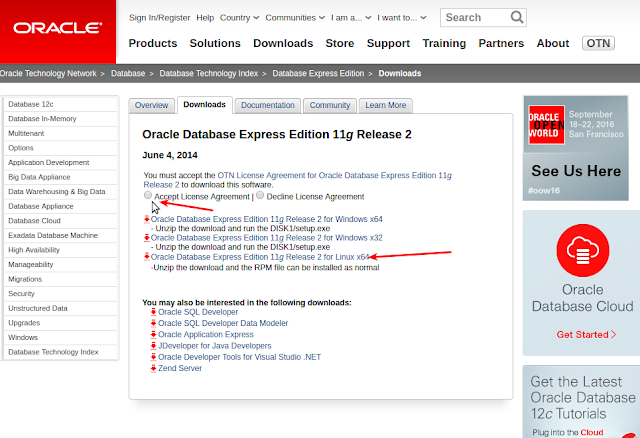Open Big Data Appliance sidebar item
Screen dimensions: 640x438
point(60,177)
